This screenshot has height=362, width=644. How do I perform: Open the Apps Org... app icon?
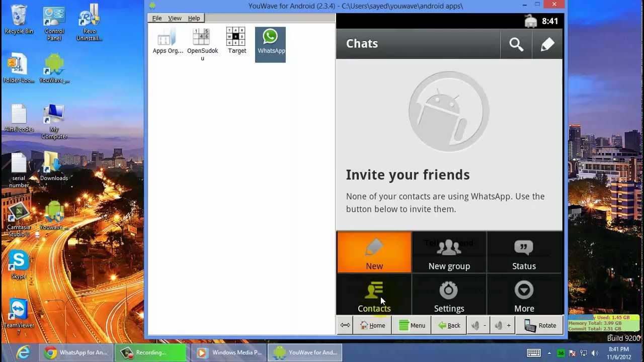tap(168, 41)
